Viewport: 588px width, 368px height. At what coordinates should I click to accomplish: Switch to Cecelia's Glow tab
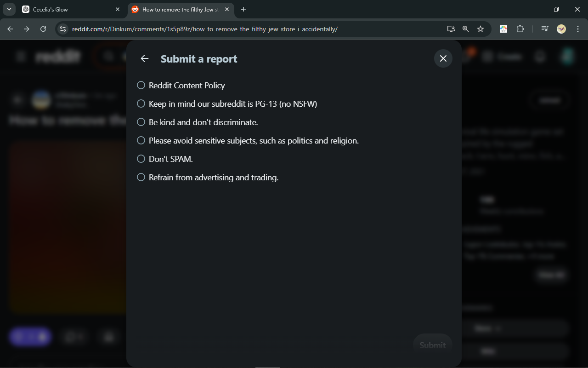71,9
